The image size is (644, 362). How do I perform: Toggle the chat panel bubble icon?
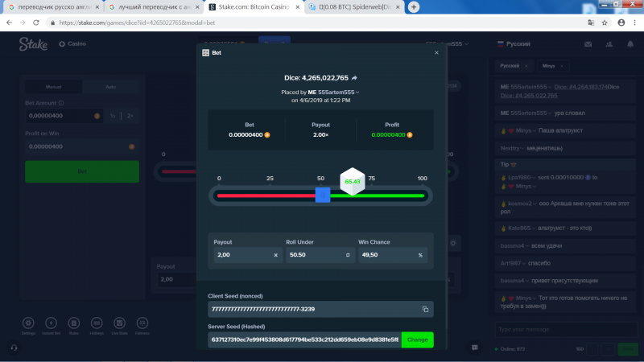(x=475, y=348)
